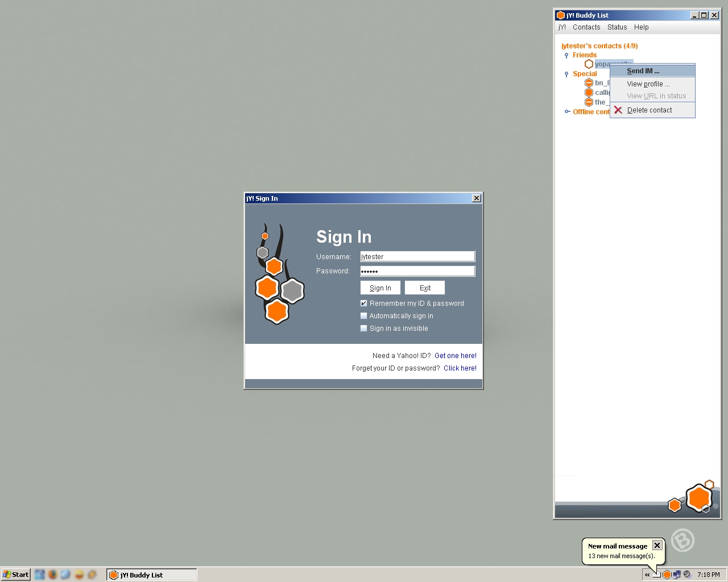Click the Windows Start button
This screenshot has width=728, height=582.
[x=16, y=575]
